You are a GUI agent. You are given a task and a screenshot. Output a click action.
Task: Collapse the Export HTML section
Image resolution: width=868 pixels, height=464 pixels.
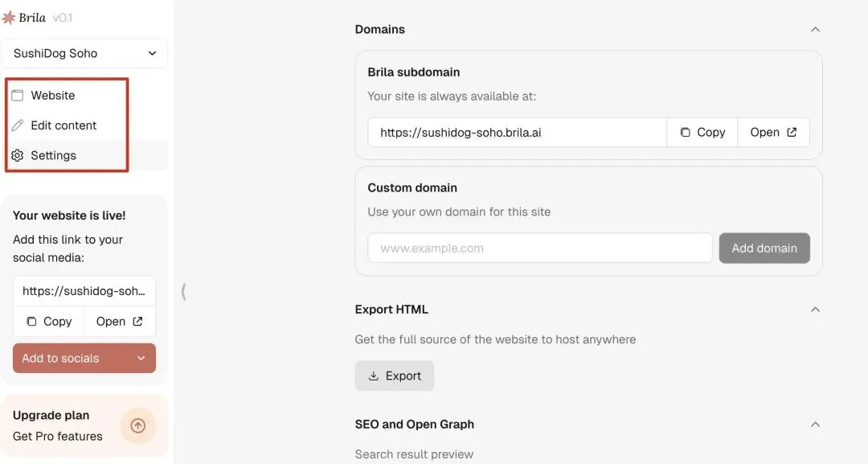click(x=815, y=310)
